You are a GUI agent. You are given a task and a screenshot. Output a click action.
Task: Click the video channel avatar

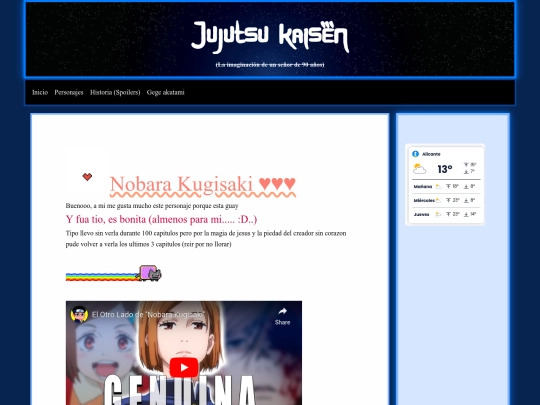[79, 314]
